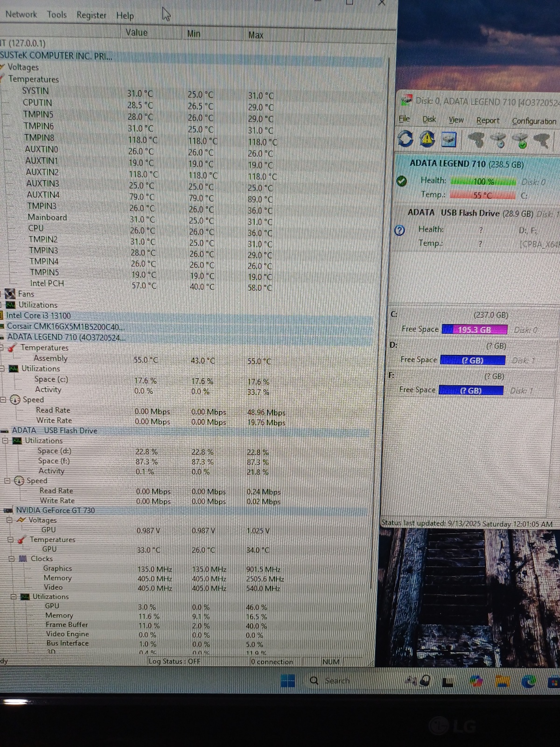Open the Network menu

pyautogui.click(x=21, y=14)
